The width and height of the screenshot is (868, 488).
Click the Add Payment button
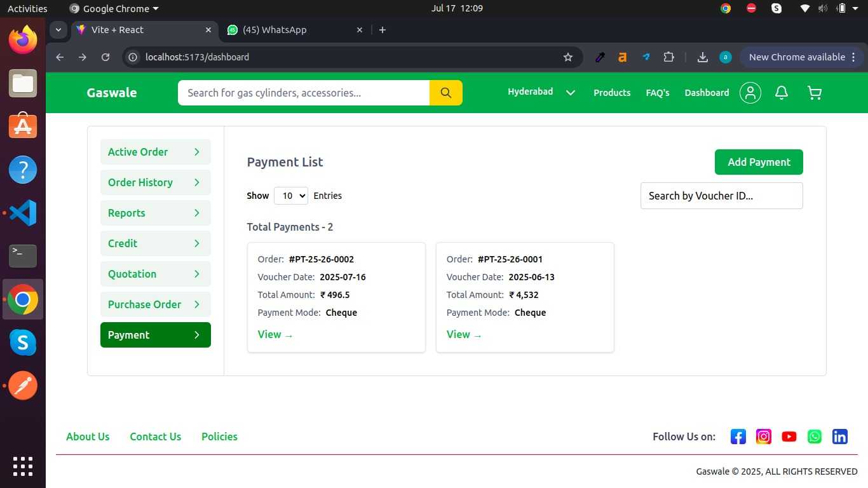759,162
